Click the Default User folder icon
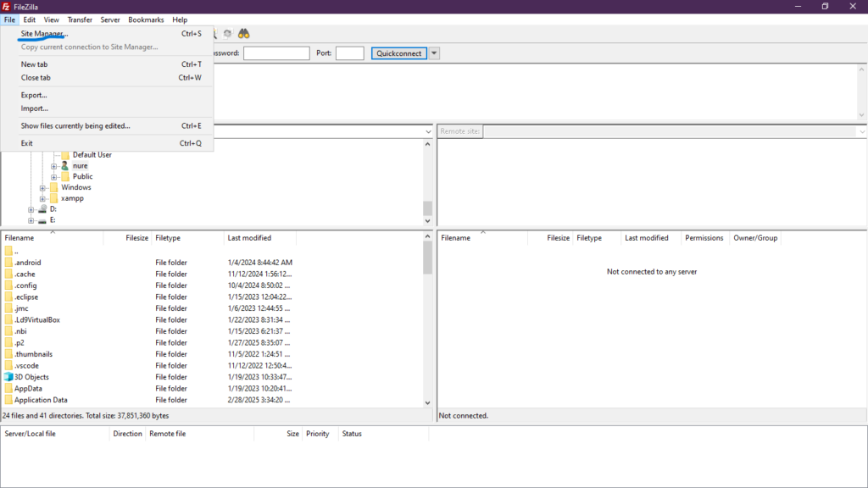This screenshot has height=488, width=868. (65, 155)
